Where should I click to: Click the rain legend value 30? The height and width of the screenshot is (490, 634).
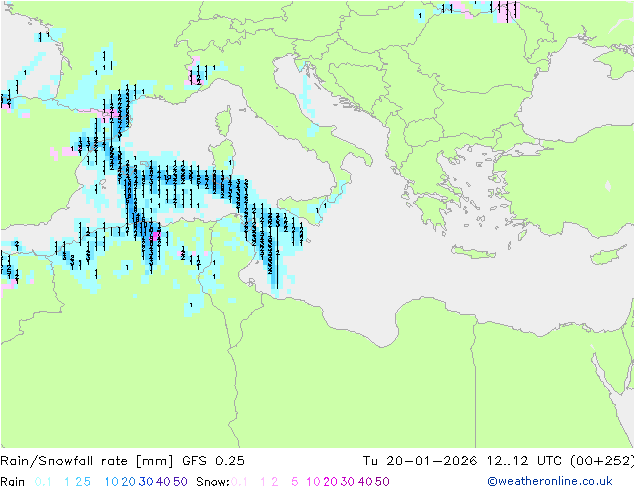pyautogui.click(x=146, y=482)
